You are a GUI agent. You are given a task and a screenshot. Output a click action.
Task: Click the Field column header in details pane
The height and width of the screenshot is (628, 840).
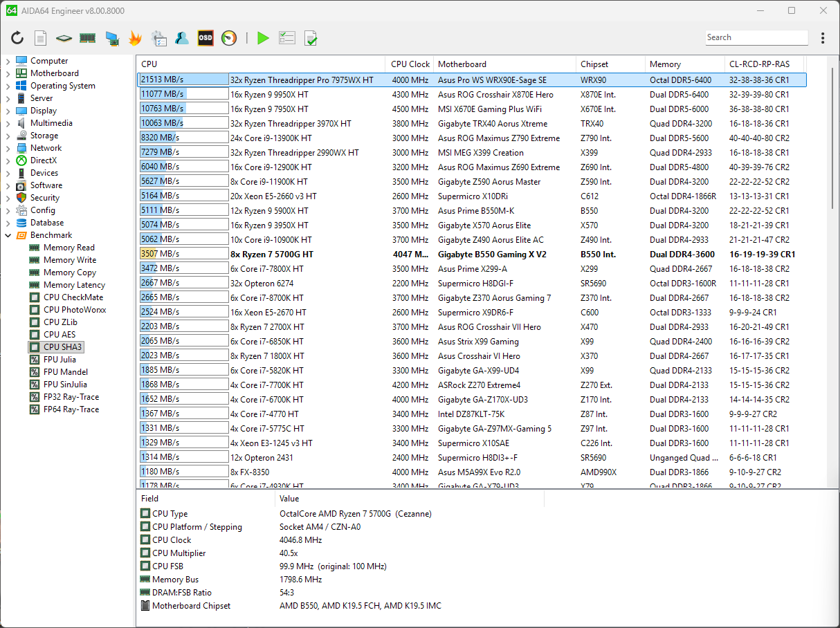pyautogui.click(x=206, y=498)
